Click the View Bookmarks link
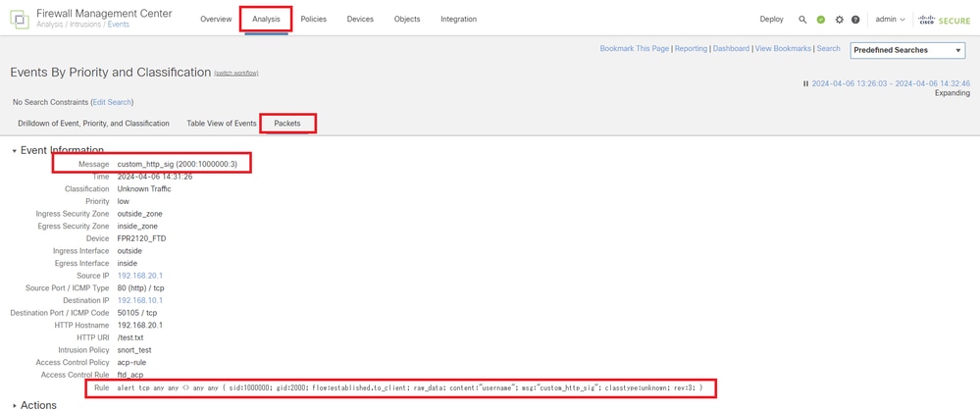The height and width of the screenshot is (412, 980). tap(783, 48)
